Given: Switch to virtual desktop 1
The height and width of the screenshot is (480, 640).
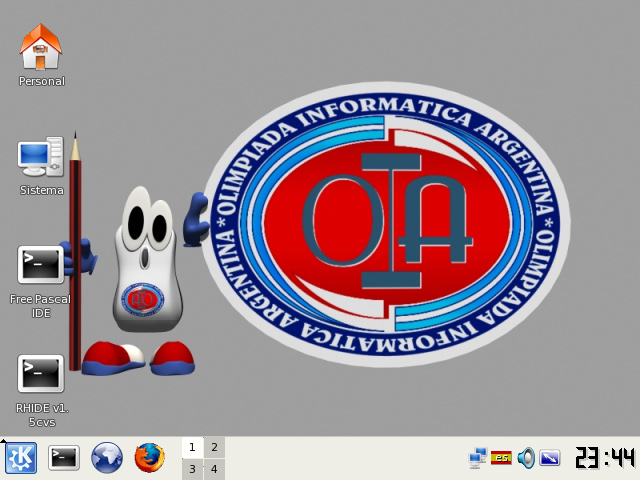Looking at the screenshot, I should click(192, 447).
